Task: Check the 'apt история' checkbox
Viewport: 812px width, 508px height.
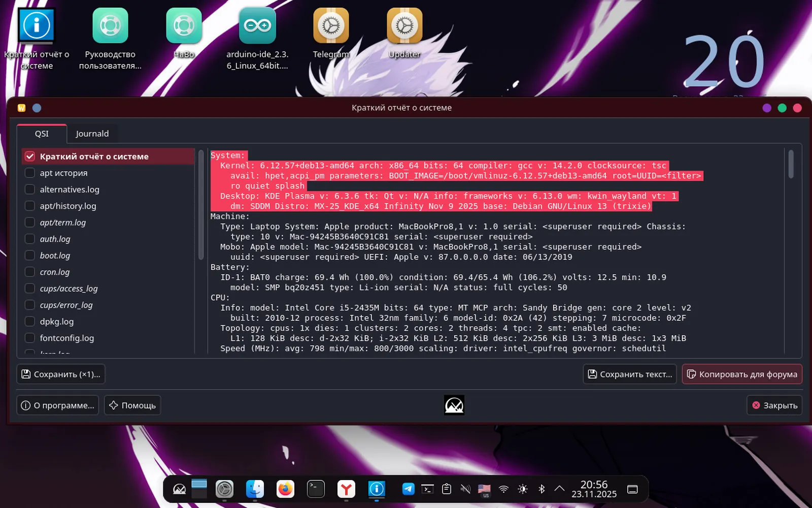Action: 30,173
